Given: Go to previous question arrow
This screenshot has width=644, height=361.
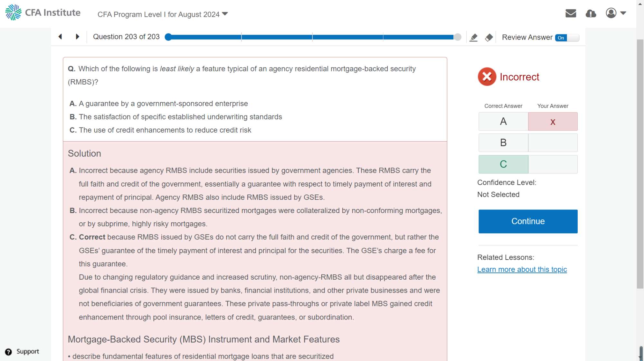Looking at the screenshot, I should coord(60,37).
